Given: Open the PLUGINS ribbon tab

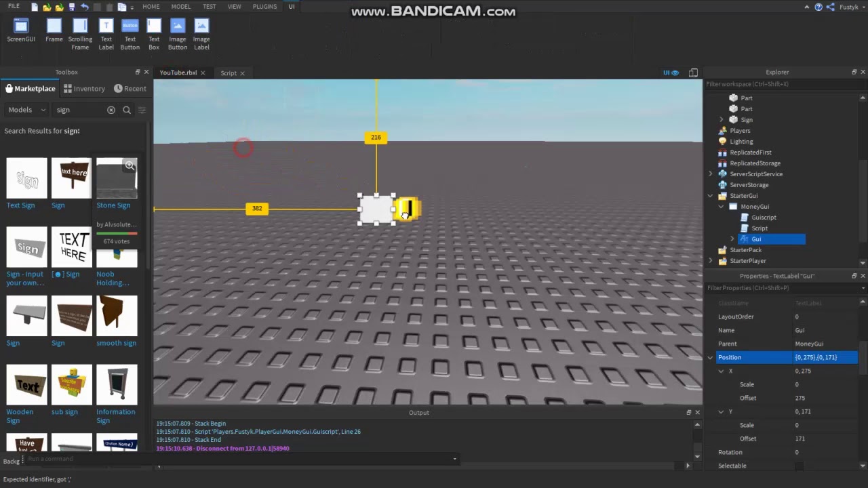Looking at the screenshot, I should (264, 6).
